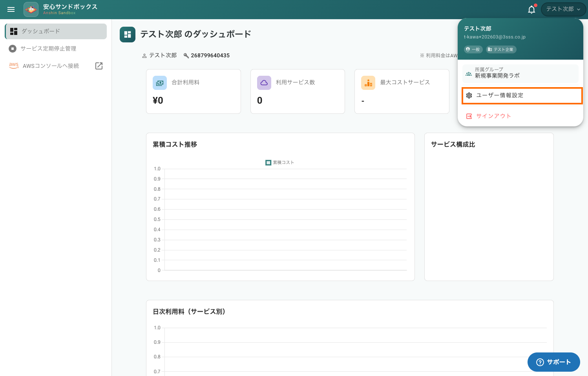
Task: Open ユーザー情報設定 from user menu
Action: pos(522,96)
